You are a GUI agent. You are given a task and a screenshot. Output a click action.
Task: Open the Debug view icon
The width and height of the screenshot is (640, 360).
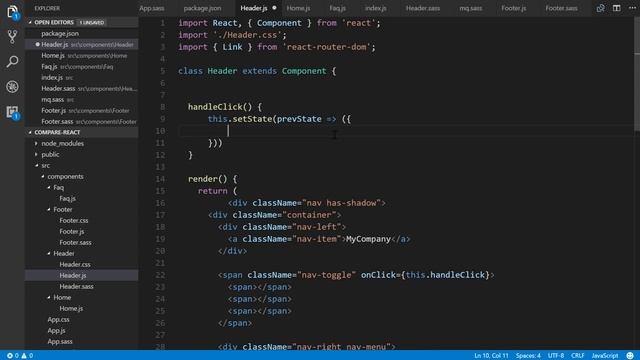(12, 87)
